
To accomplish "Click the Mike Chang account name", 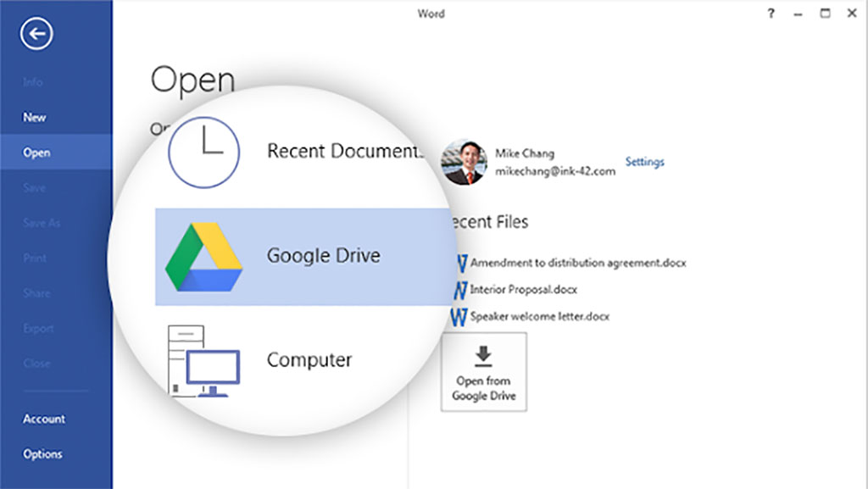I will tap(525, 153).
